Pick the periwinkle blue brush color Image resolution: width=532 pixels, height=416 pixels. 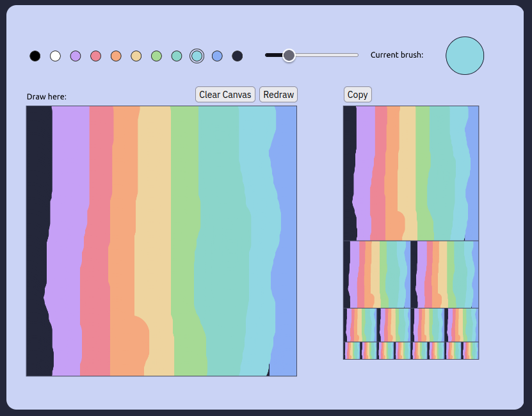[x=217, y=56]
